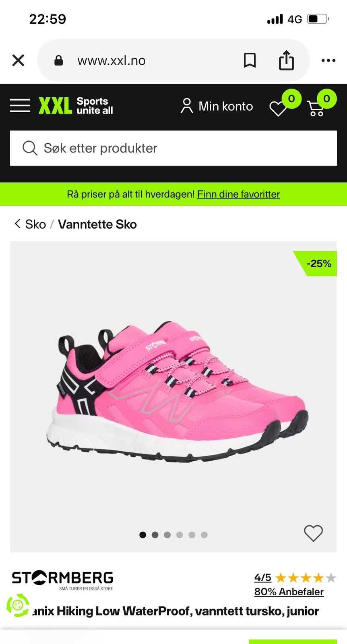This screenshot has height=644, width=347.
Task: Open the 80% Anbefaler link
Action: coord(289,592)
